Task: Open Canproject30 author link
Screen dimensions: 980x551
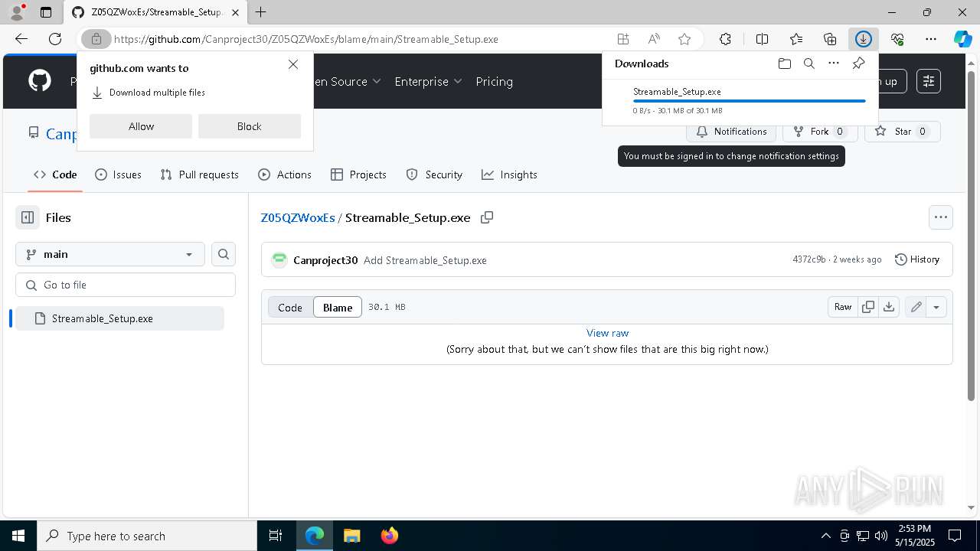Action: coord(325,260)
